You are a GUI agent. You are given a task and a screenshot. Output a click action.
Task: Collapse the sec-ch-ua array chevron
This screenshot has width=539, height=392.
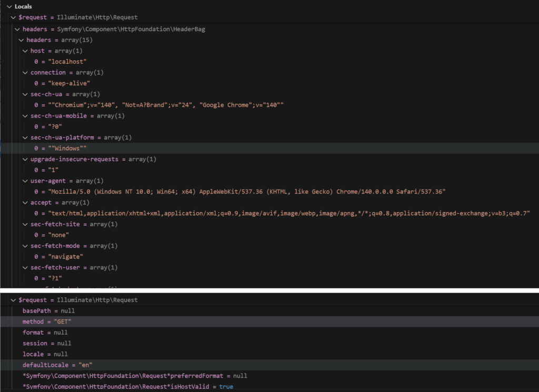click(x=25, y=94)
